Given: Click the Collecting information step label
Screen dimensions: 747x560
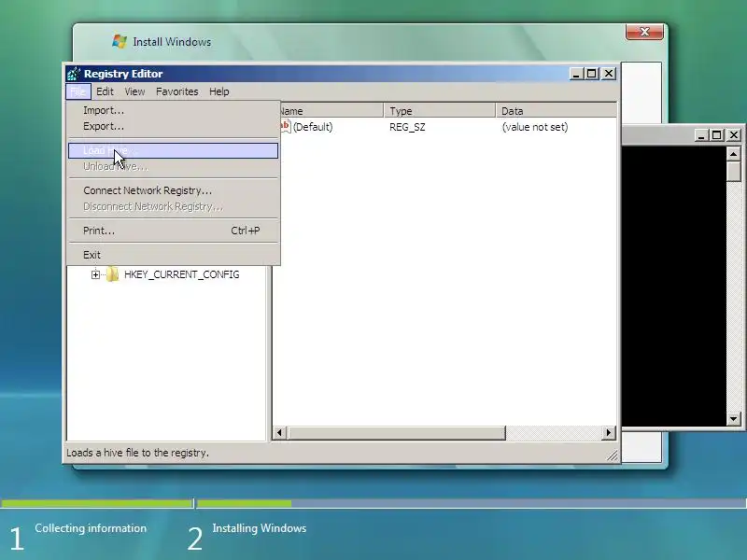Looking at the screenshot, I should [x=91, y=528].
